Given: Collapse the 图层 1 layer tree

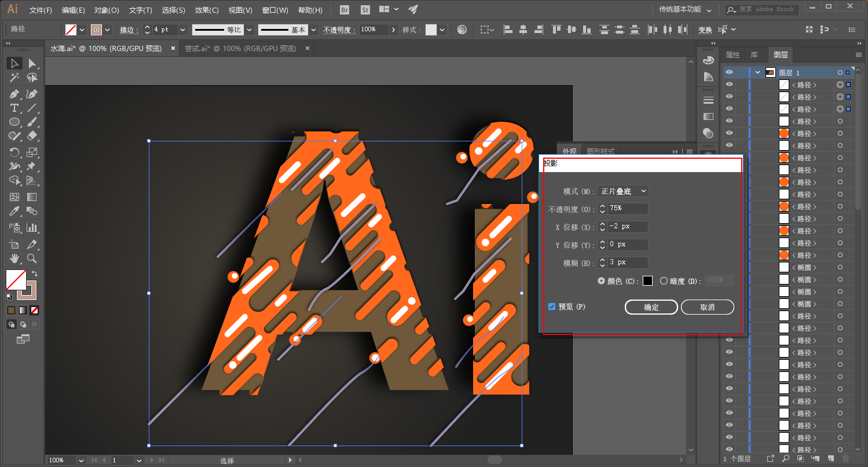Looking at the screenshot, I should click(x=757, y=72).
